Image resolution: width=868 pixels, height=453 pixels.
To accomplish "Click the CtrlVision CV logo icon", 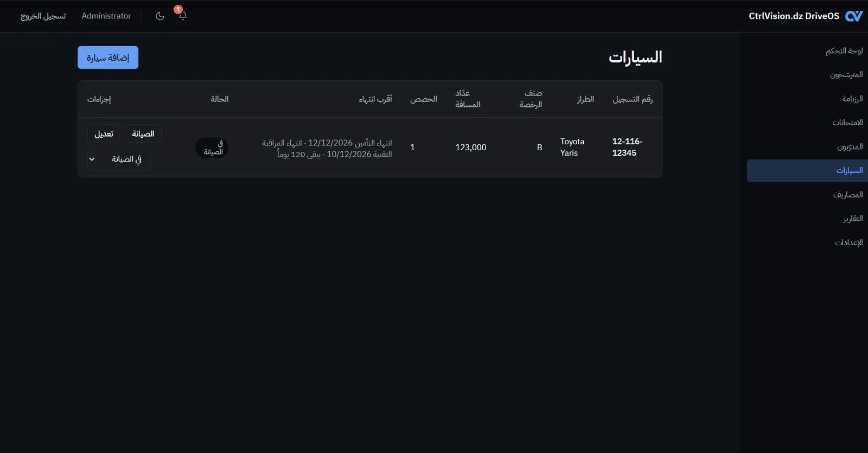I will tap(854, 16).
